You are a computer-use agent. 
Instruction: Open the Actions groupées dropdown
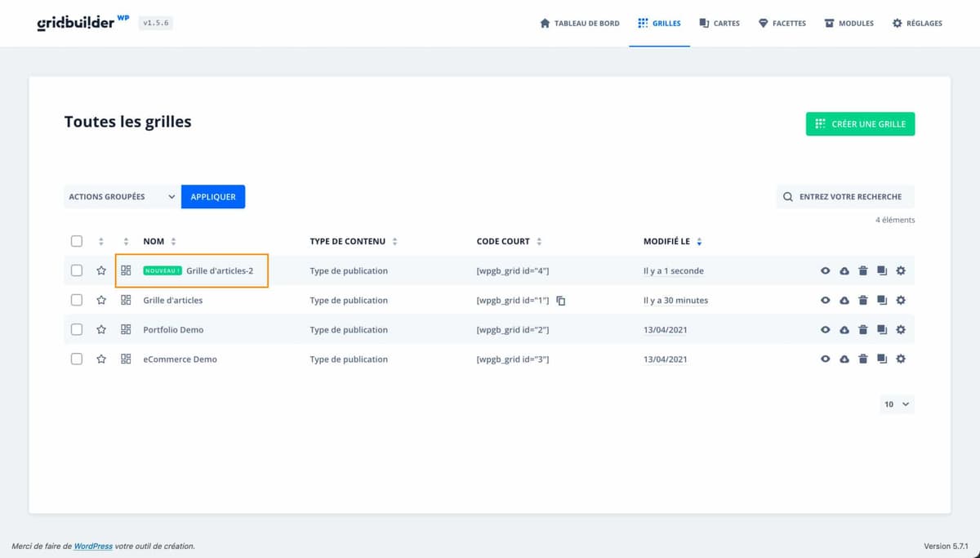[x=122, y=197]
